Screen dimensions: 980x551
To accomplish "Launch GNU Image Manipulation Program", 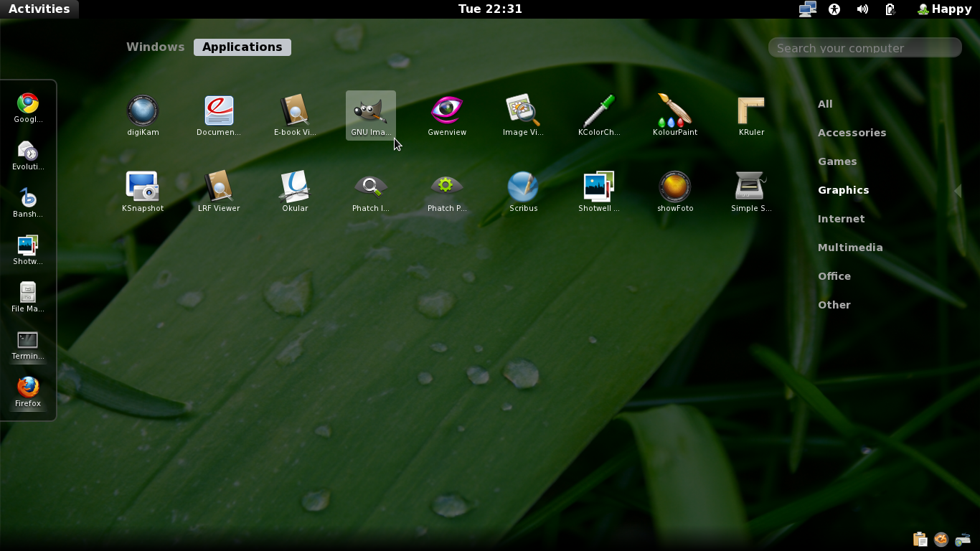I will tap(371, 116).
